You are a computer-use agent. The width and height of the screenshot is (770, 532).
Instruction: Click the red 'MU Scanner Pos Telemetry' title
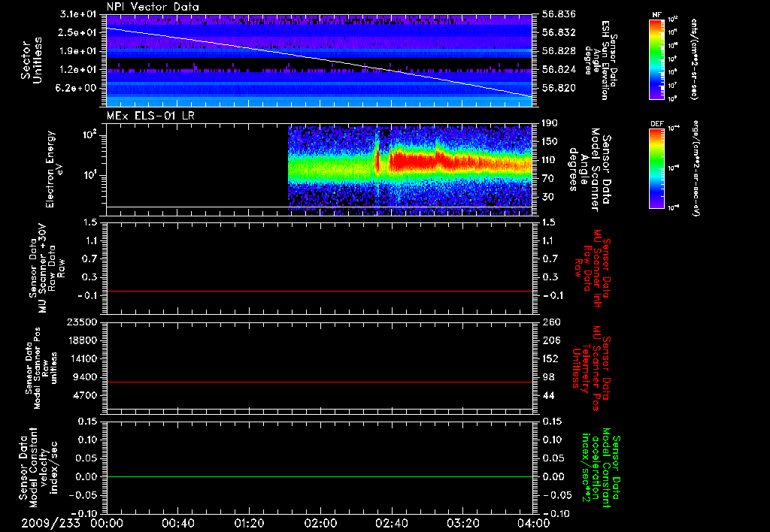coord(591,368)
